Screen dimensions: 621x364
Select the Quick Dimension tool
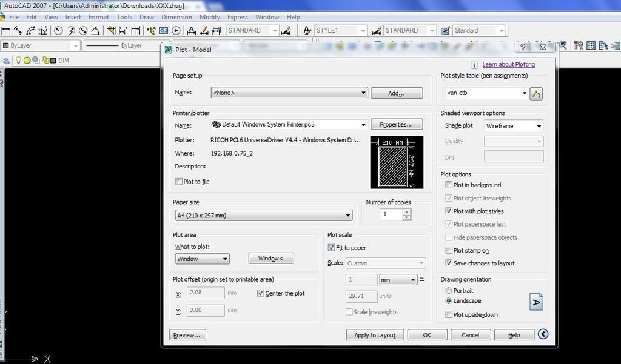[x=111, y=30]
